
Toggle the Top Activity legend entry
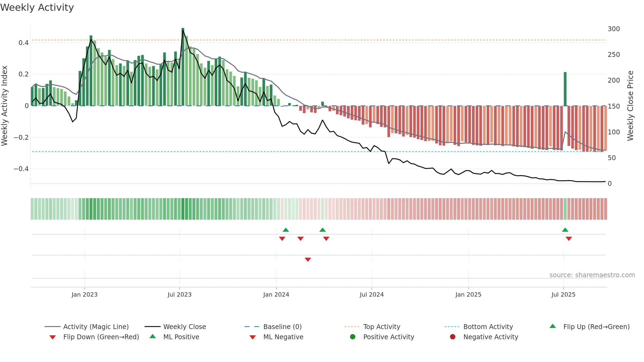click(372, 327)
